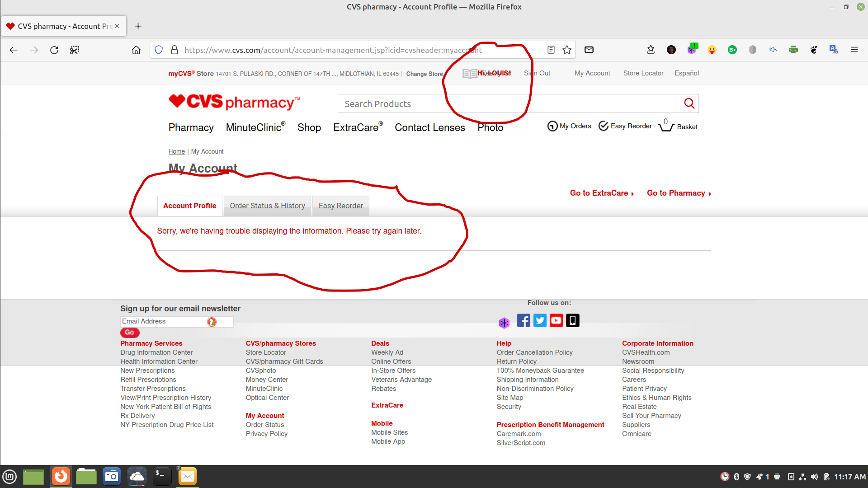This screenshot has width=868, height=488.
Task: Switch site to Español
Action: 687,73
